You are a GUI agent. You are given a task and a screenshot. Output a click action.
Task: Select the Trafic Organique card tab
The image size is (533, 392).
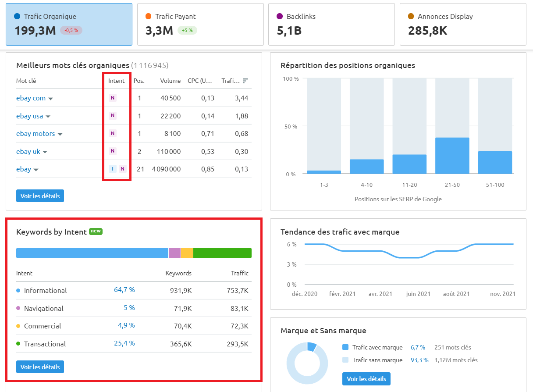pyautogui.click(x=69, y=24)
